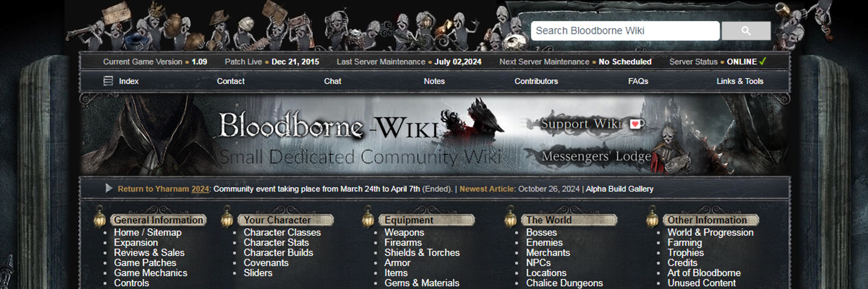Click the General Information heading

click(158, 220)
